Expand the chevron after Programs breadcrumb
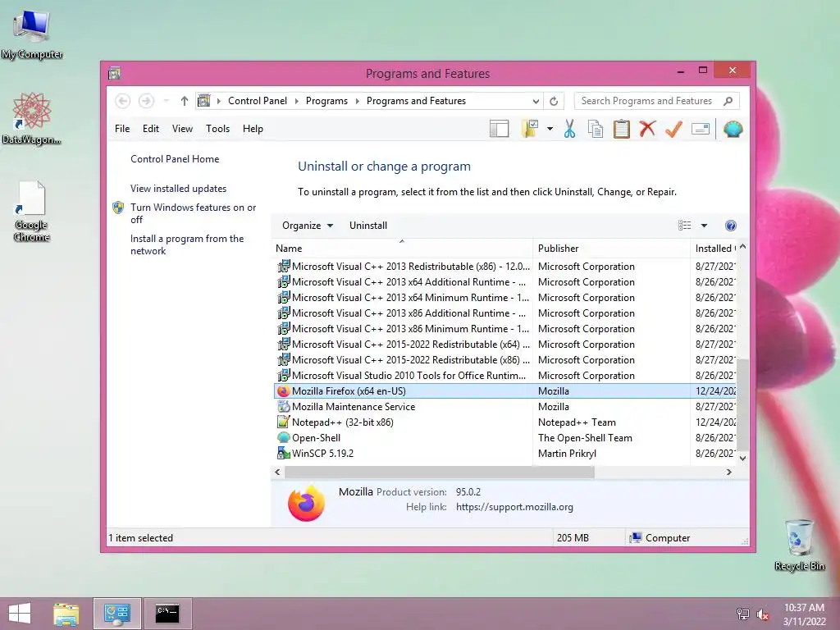This screenshot has height=630, width=840. 358,101
